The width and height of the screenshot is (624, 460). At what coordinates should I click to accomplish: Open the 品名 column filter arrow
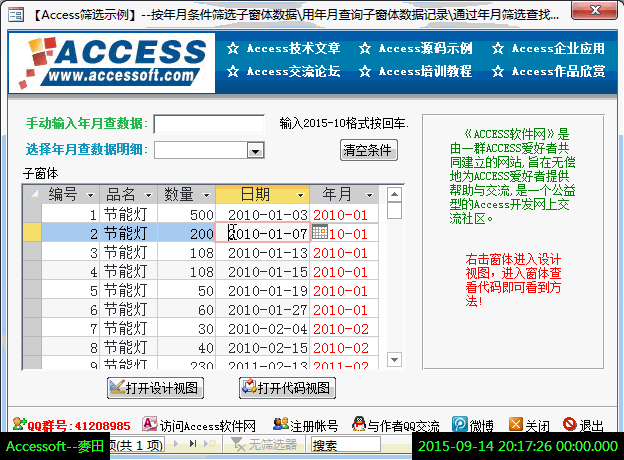[x=148, y=195]
